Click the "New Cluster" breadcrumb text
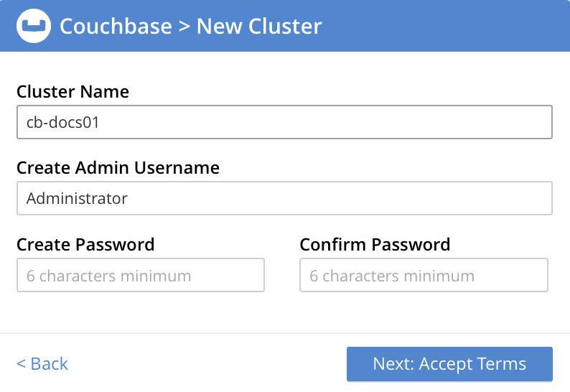 259,26
